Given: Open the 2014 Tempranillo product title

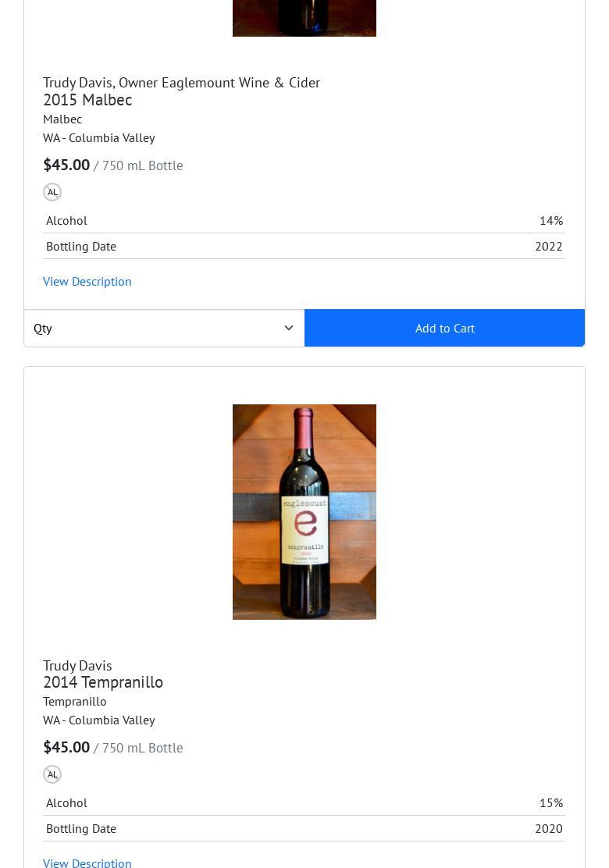Looking at the screenshot, I should pos(103,682).
